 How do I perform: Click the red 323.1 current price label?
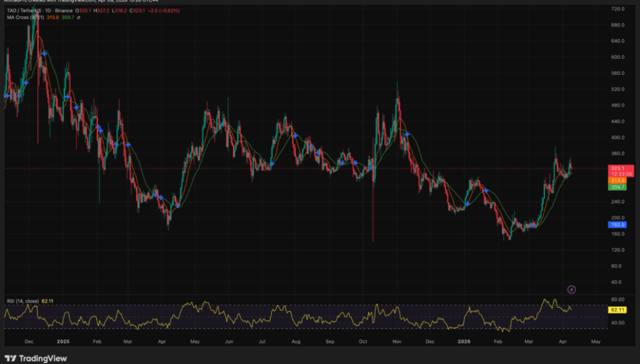[618, 168]
